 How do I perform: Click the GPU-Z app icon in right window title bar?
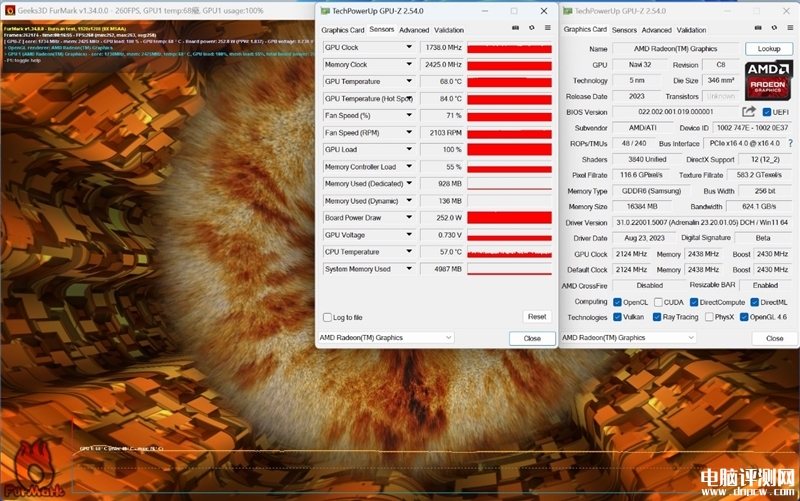point(567,11)
